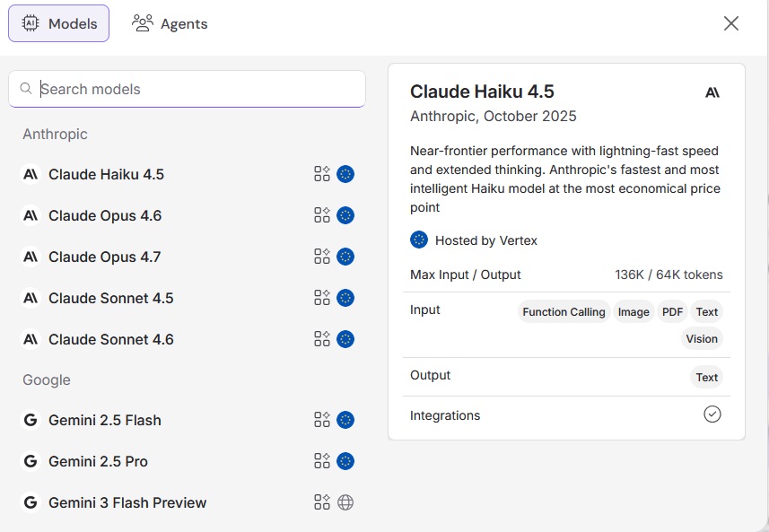Click the Anthropic section heading
Viewport: 769px width, 532px height.
(x=55, y=134)
